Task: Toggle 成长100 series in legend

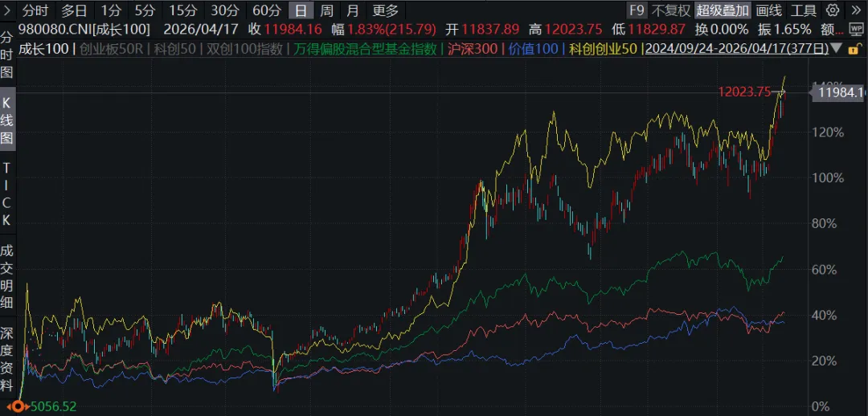Action: [43, 49]
